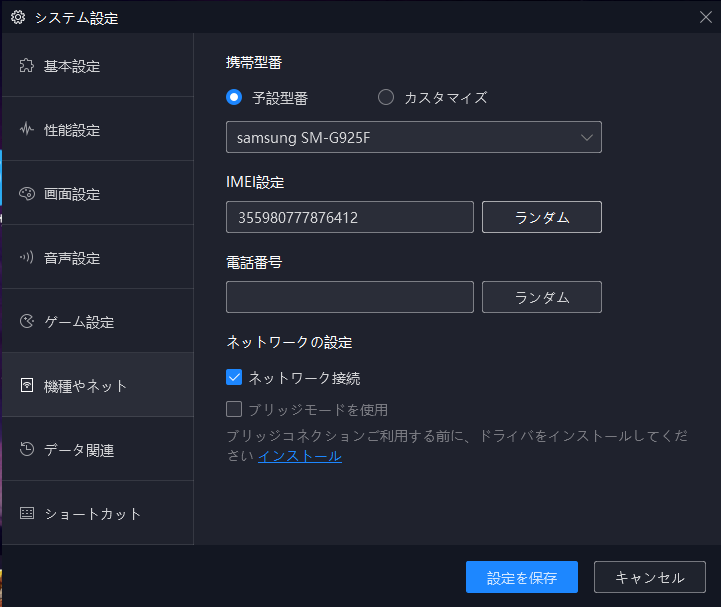Click the IMEI input field 355980777876412
Image resolution: width=721 pixels, height=607 pixels.
tap(350, 217)
